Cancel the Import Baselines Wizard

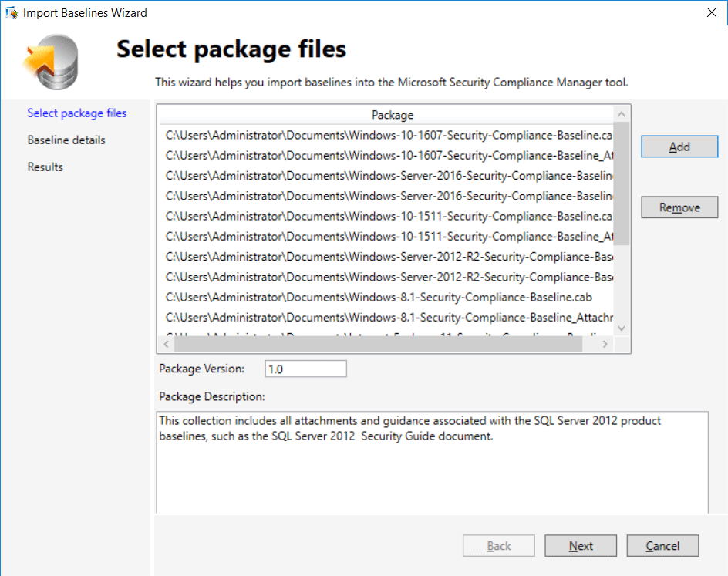tap(662, 546)
